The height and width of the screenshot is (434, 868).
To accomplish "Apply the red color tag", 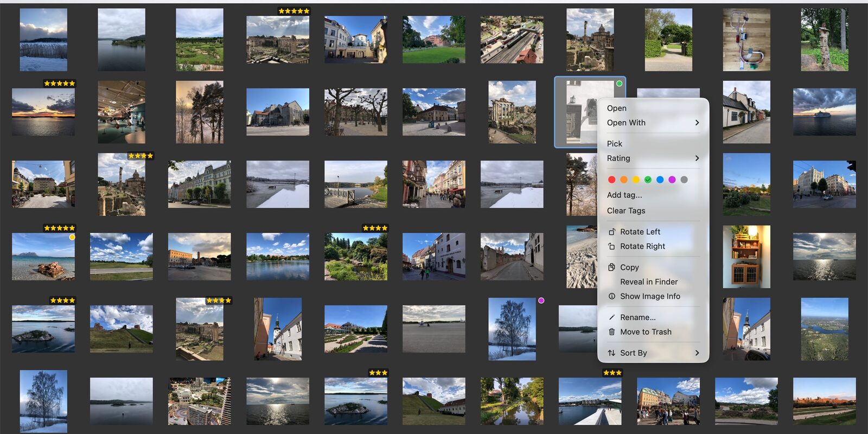I will (611, 180).
